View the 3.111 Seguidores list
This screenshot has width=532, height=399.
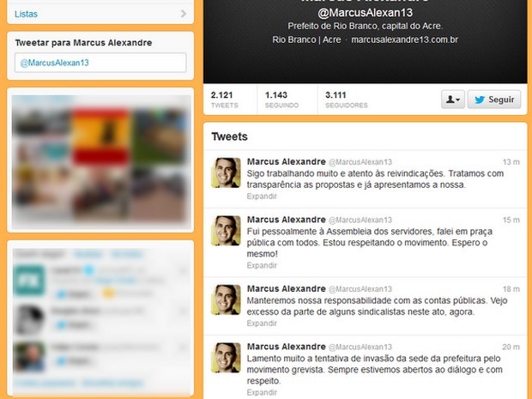pos(347,100)
